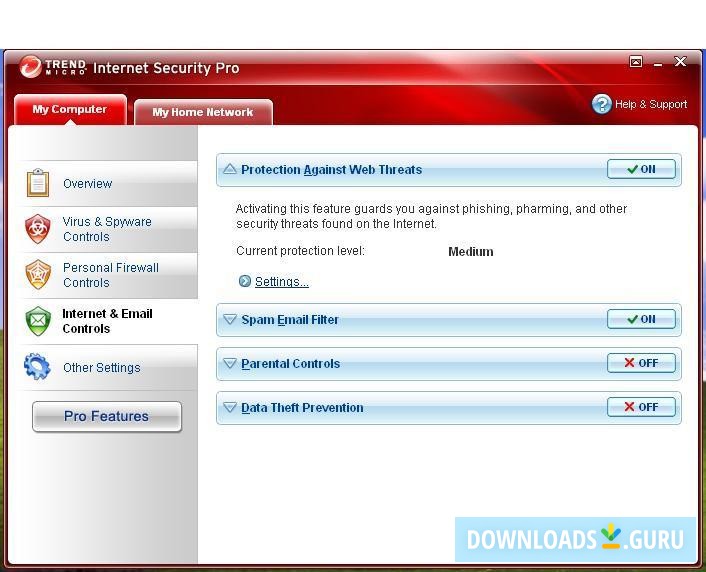Close the Internet Security Pro window
This screenshot has width=706, height=572.
click(x=680, y=62)
